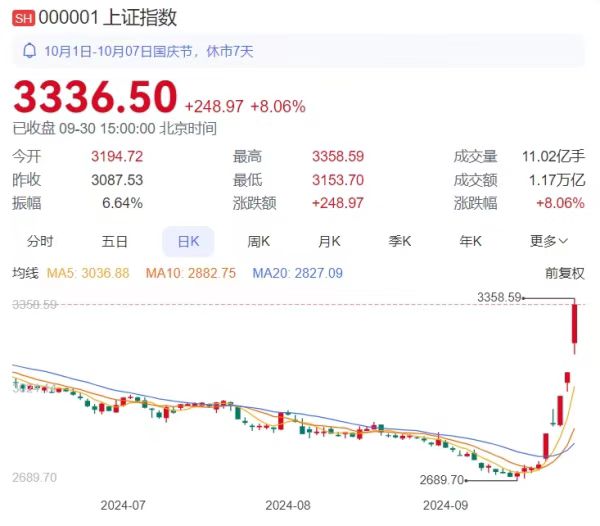Select the 月K monthly chart tab
Screen dimensions: 600x526
point(330,241)
